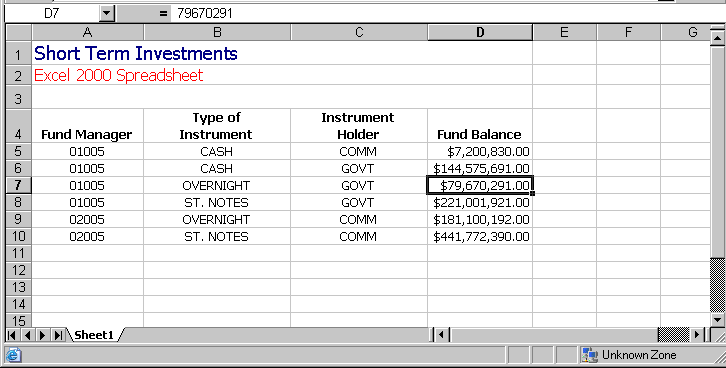Select the Sheet1 tab
Screen dimensions: 726x368
click(94, 335)
